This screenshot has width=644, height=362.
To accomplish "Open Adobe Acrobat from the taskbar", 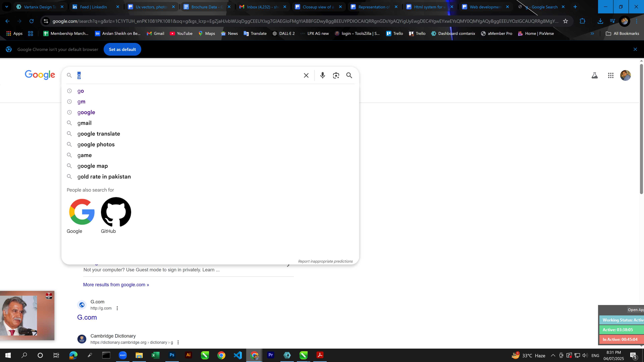I will [x=320, y=355].
